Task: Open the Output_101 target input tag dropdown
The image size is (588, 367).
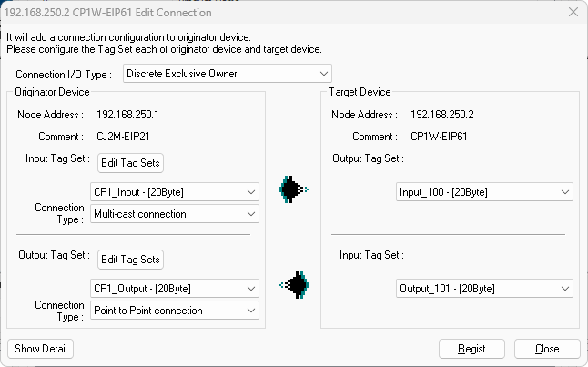Action: (484, 289)
